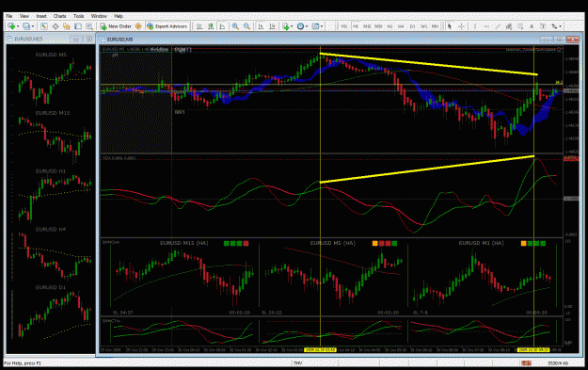Open the Help menu
The width and height of the screenshot is (588, 370).
(x=119, y=16)
